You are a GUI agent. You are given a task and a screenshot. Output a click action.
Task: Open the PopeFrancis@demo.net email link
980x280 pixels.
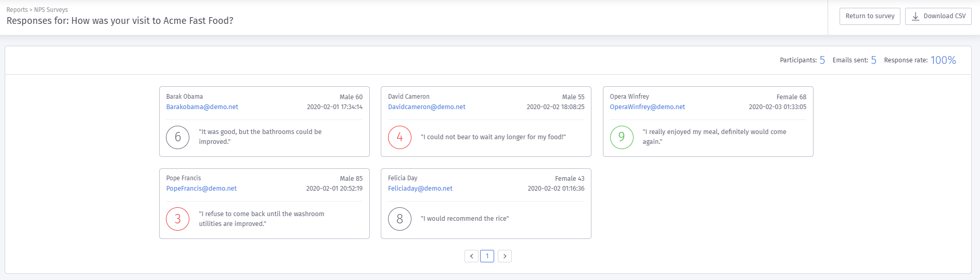tap(201, 189)
